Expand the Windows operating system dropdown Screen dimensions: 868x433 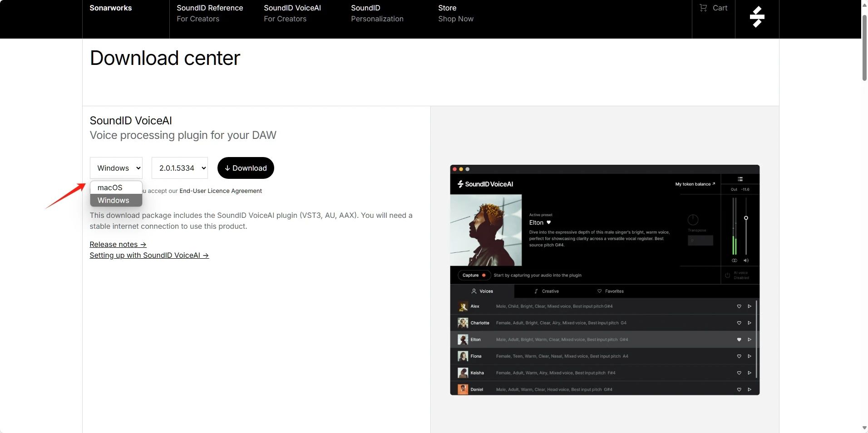pyautogui.click(x=116, y=168)
